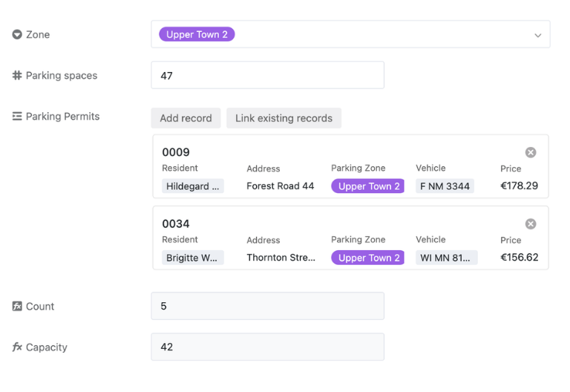Click Add record button
Screen dimensions: 570x392
click(x=186, y=118)
